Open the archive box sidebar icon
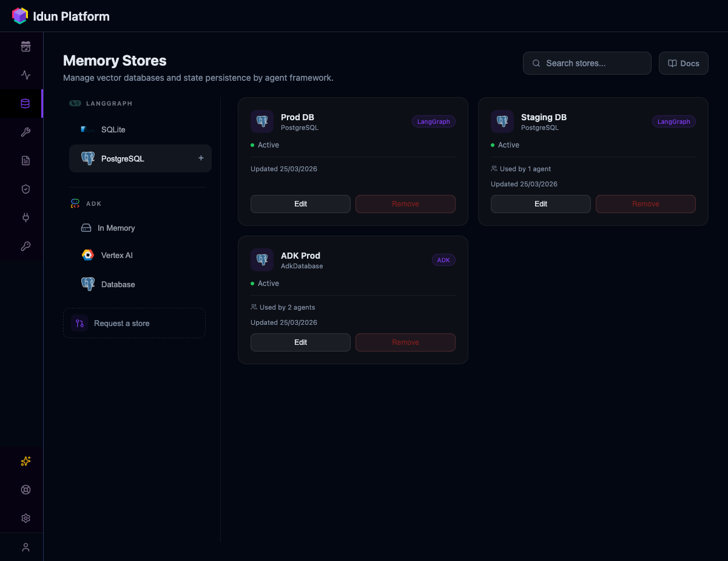The height and width of the screenshot is (561, 728). pos(25,47)
